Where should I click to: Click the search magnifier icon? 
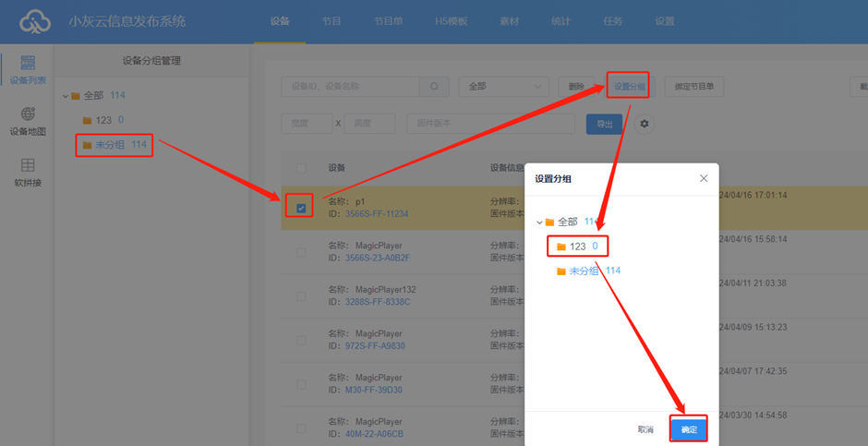point(433,86)
